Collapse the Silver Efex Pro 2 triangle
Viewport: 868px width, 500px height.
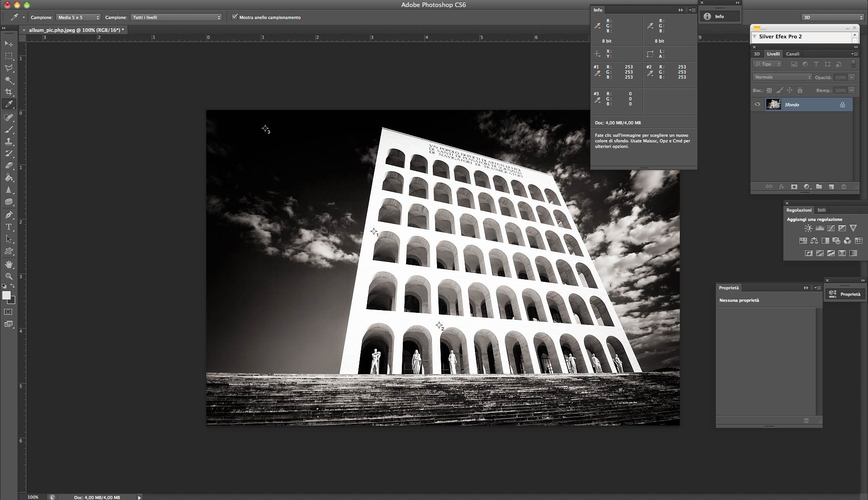[x=755, y=37]
